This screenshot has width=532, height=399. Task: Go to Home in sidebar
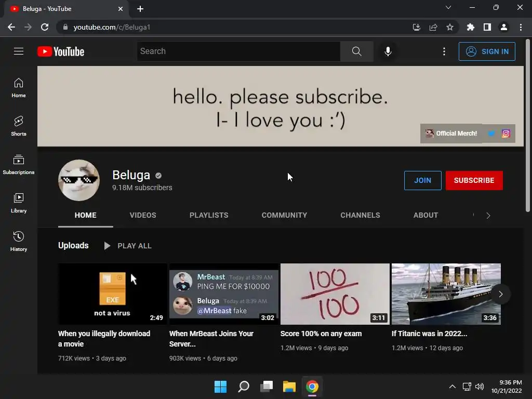click(x=19, y=88)
